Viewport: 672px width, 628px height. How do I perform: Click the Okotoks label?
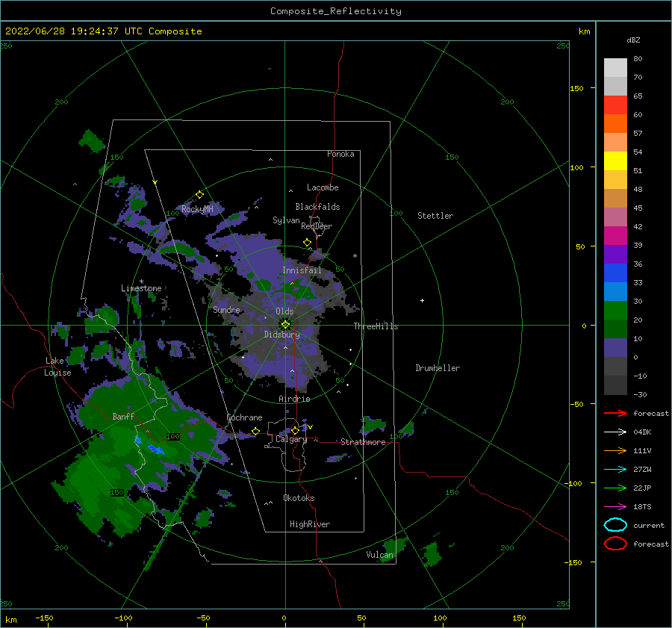tap(299, 498)
